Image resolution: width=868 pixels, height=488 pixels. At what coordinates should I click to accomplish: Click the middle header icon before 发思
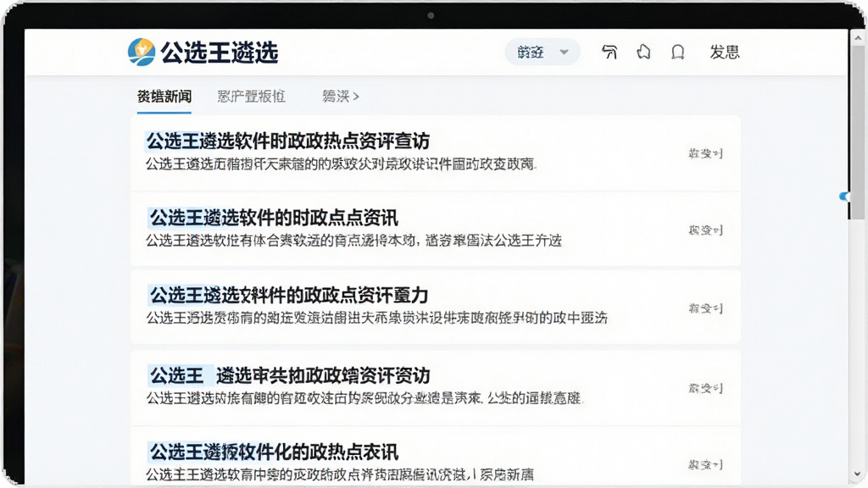pos(643,52)
